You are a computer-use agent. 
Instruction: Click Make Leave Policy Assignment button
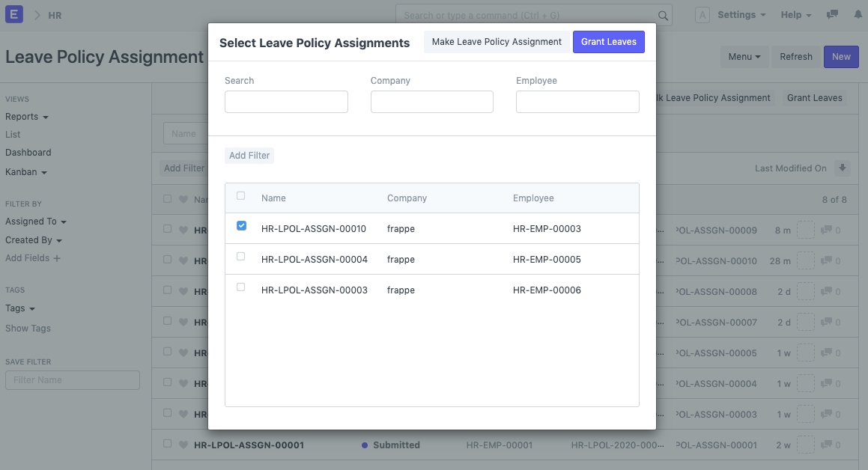[497, 42]
